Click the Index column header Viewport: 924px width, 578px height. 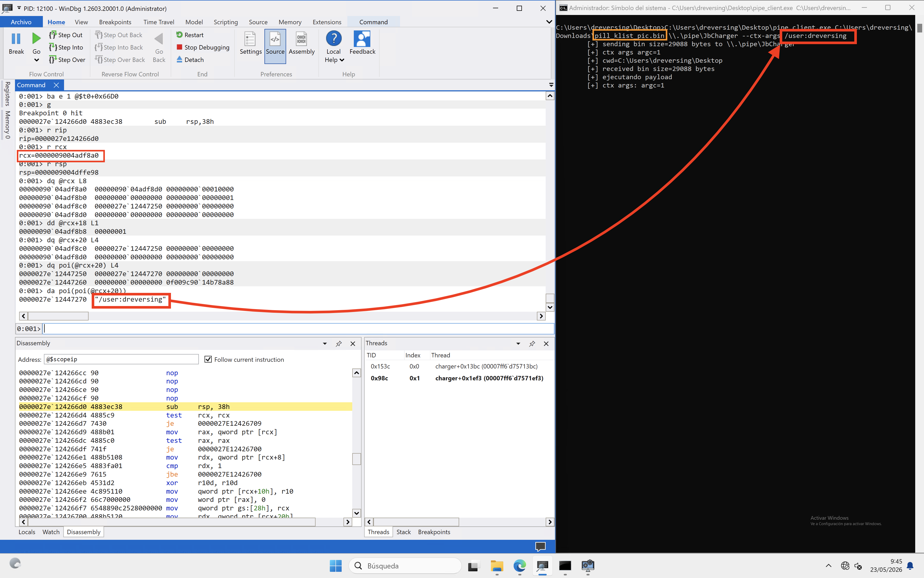[413, 355]
